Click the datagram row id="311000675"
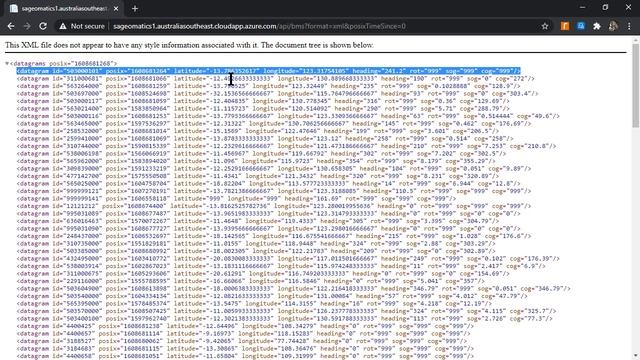The width and height of the screenshot is (640, 360). tap(263, 273)
